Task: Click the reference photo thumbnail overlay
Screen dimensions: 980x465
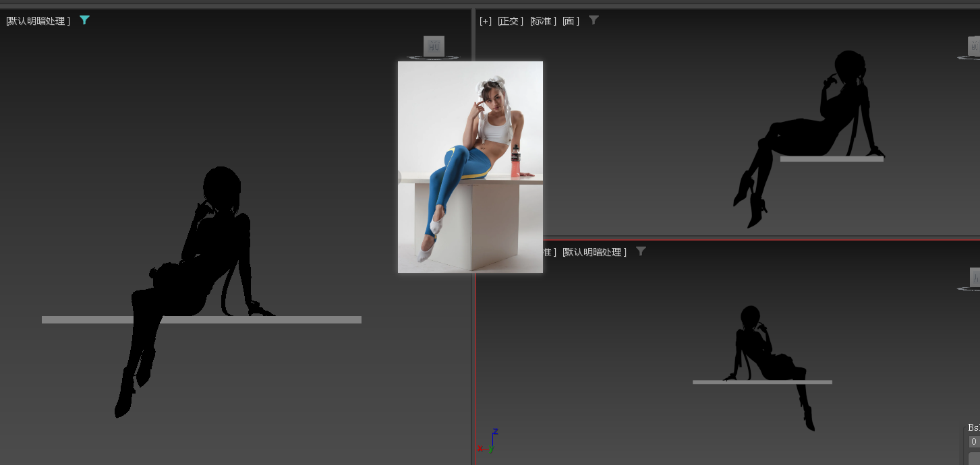Action: point(470,166)
